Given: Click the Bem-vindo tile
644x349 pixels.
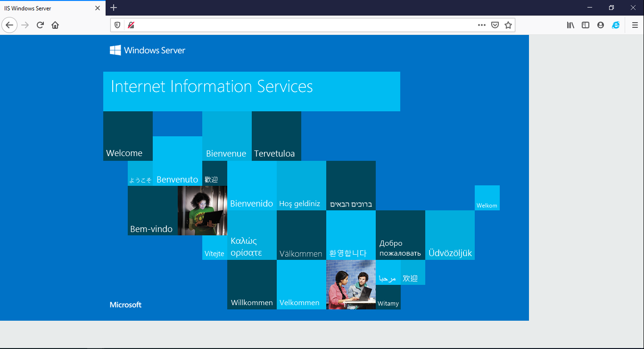Looking at the screenshot, I should pyautogui.click(x=153, y=210).
